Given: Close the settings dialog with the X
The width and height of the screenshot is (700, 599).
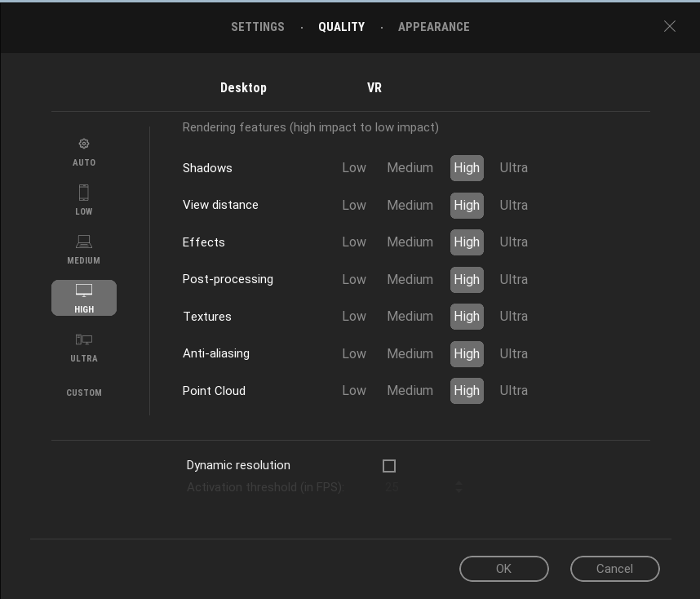Looking at the screenshot, I should tap(670, 26).
